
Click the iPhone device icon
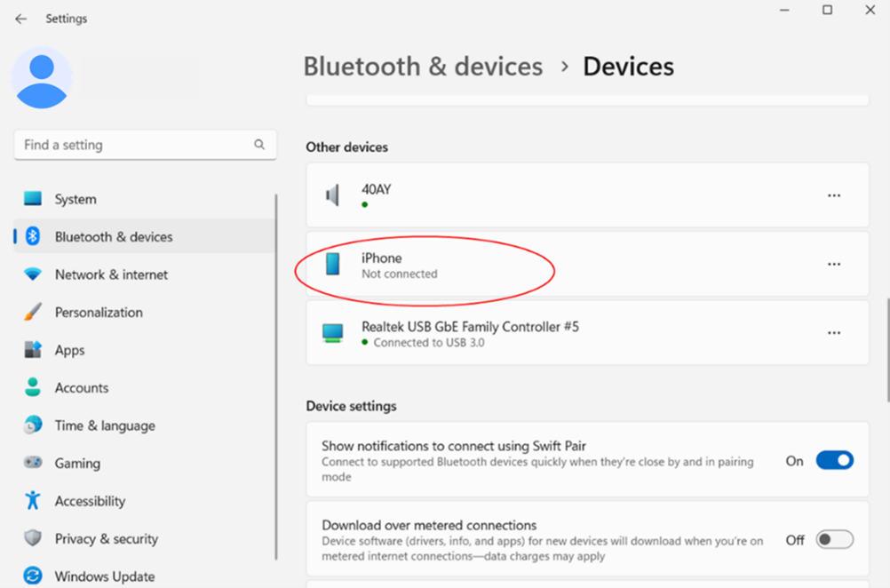[x=333, y=264]
